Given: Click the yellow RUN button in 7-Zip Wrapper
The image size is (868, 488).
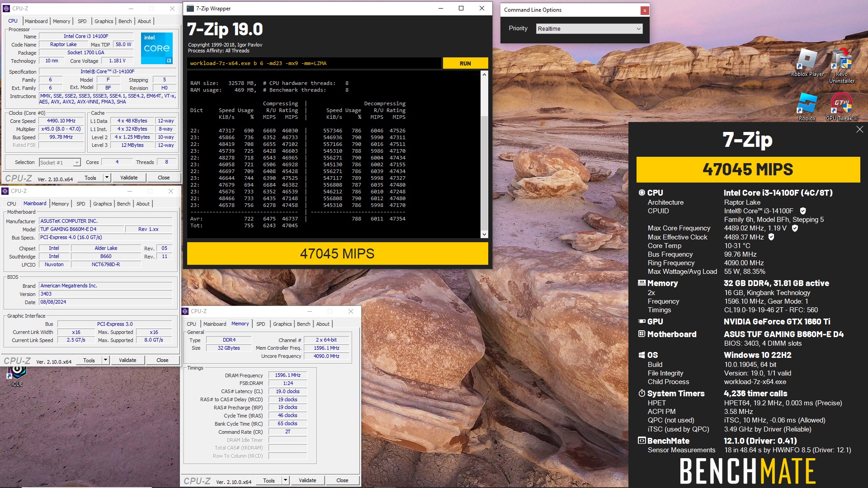Looking at the screenshot, I should (465, 63).
